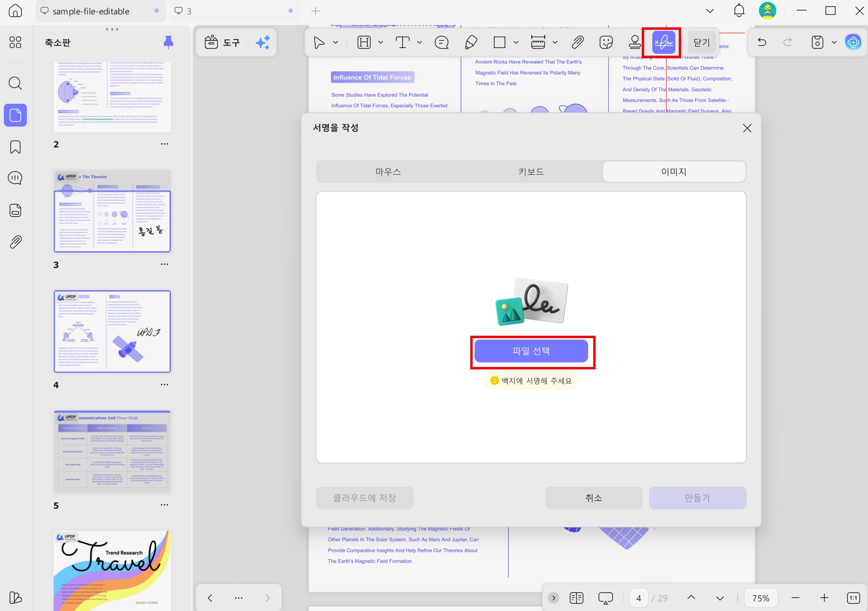Viewport: 868px width, 611px height.
Task: Expand the highlight tool options
Action: pyautogui.click(x=380, y=42)
